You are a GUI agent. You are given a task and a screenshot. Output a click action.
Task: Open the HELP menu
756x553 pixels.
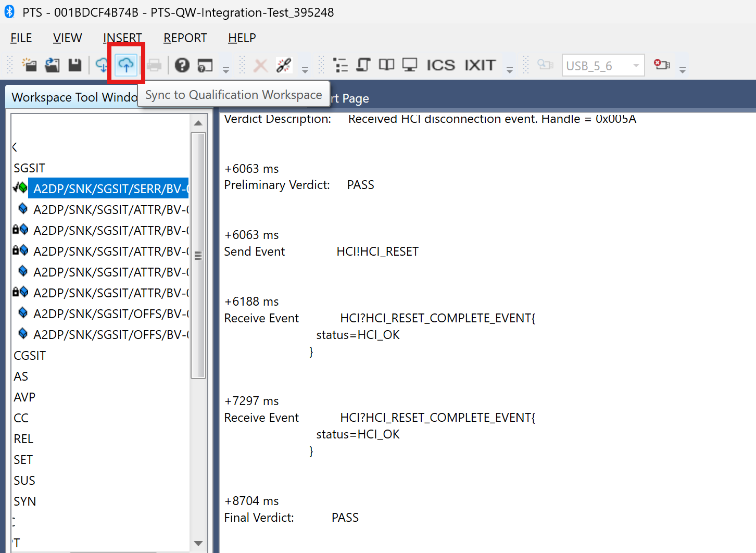(x=242, y=38)
